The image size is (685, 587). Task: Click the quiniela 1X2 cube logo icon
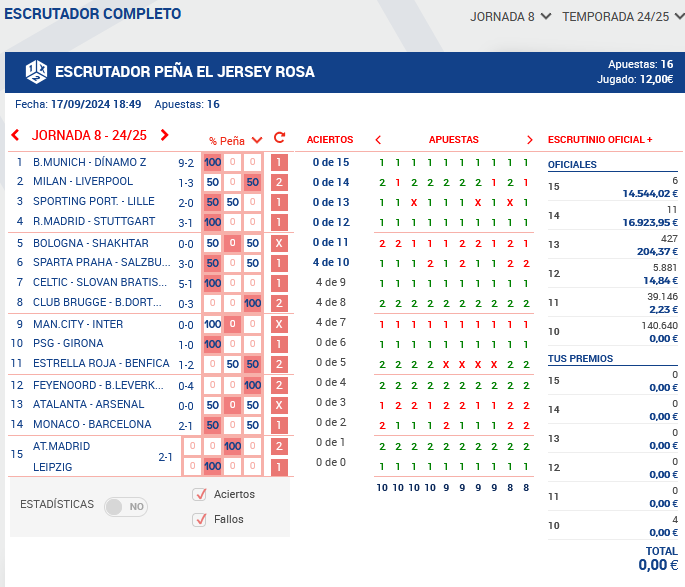(36, 72)
